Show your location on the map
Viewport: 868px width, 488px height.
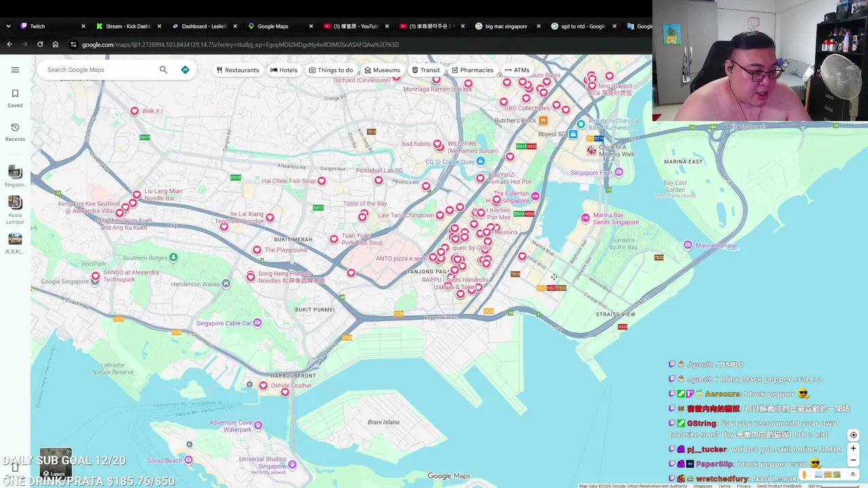853,435
